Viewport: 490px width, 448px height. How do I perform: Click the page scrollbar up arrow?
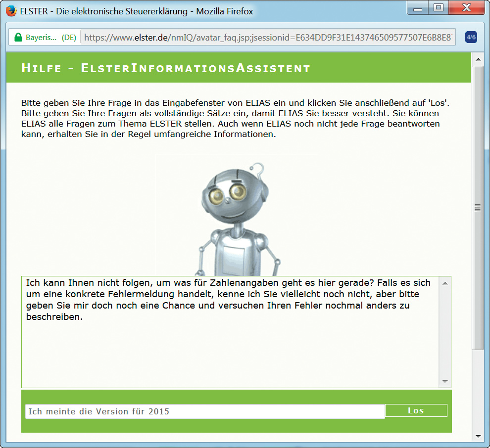tap(478, 59)
